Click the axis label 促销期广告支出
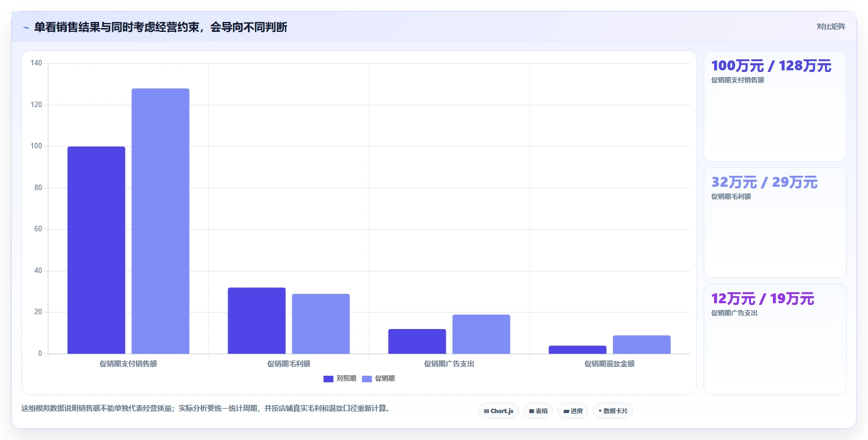 449,364
